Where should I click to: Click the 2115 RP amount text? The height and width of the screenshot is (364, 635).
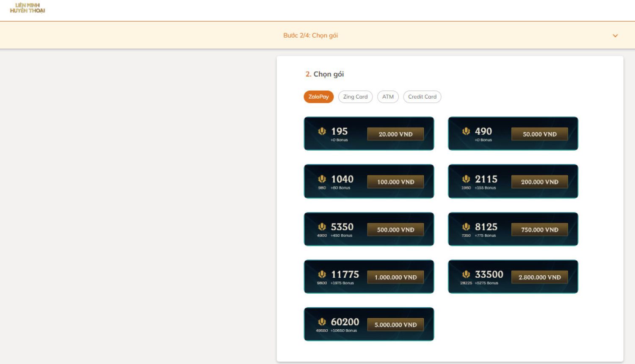point(486,179)
